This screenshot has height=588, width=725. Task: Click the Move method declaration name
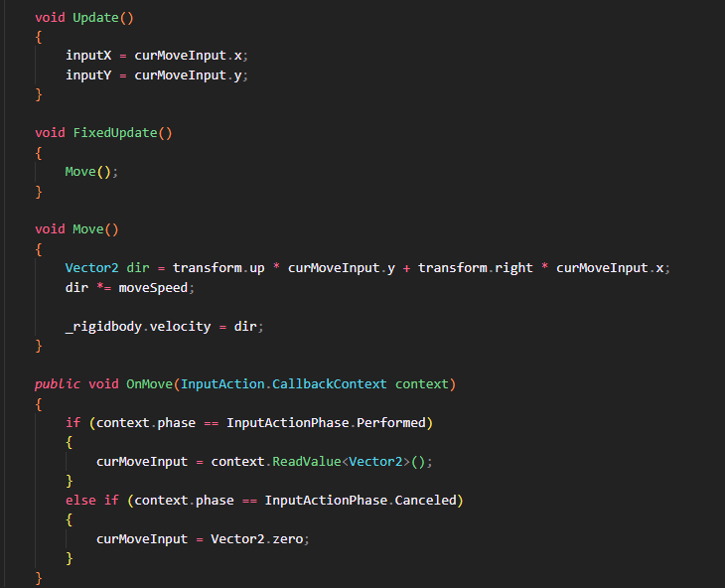(88, 229)
